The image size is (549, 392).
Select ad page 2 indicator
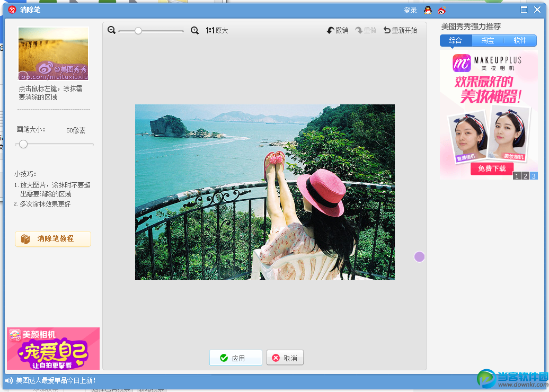tap(525, 176)
